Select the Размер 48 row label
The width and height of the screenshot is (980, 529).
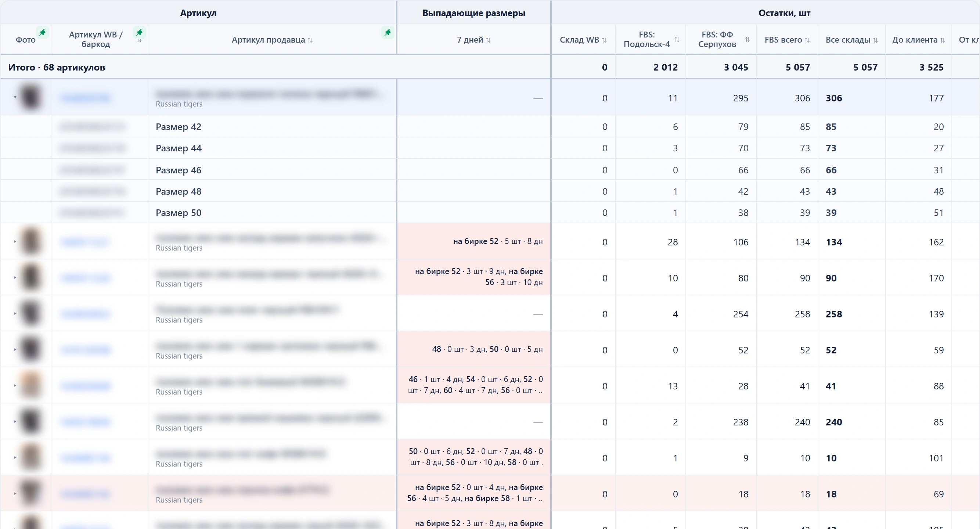click(x=179, y=191)
